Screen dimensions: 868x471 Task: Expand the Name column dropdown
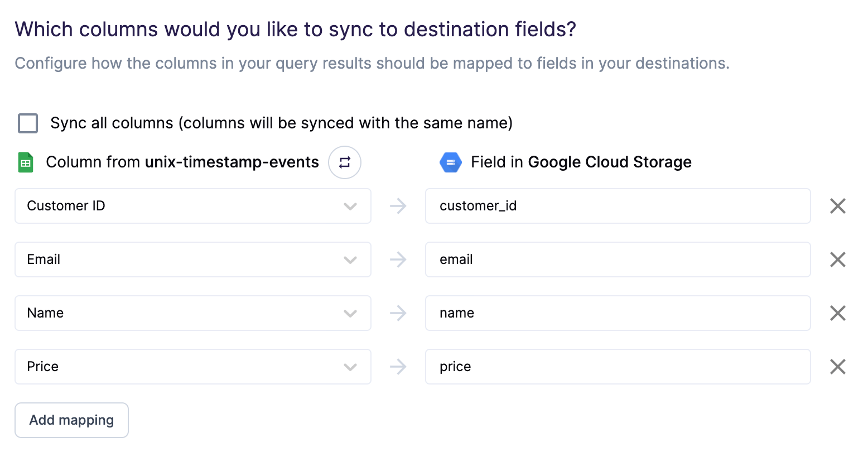point(193,313)
